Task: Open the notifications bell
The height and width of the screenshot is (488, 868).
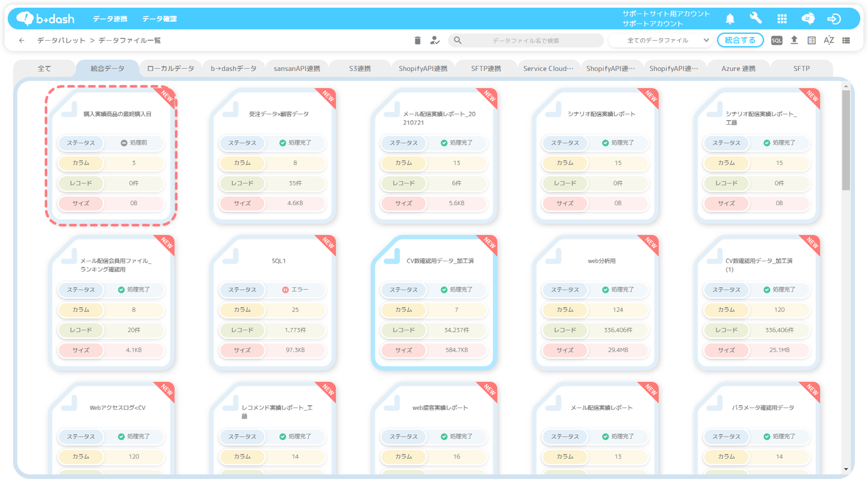Action: [730, 19]
